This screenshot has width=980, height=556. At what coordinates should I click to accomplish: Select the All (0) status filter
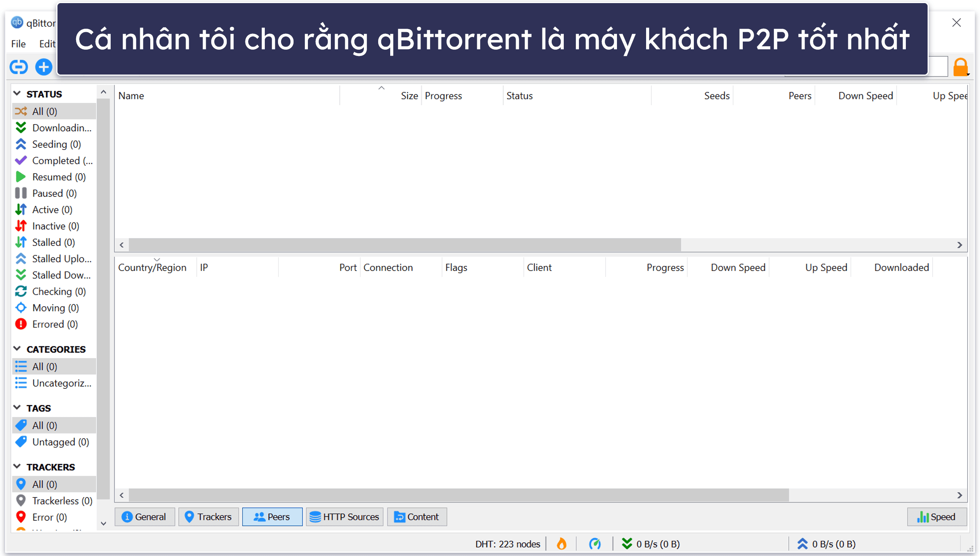coord(54,111)
